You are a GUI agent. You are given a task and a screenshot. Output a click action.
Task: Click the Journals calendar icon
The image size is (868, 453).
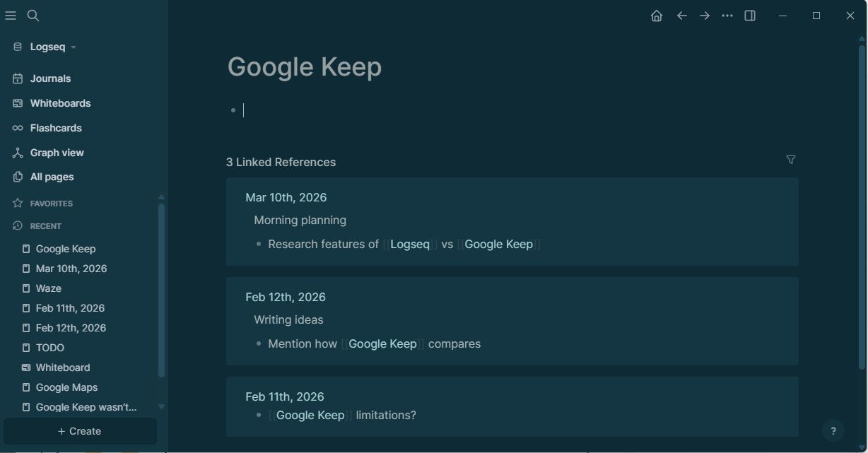(18, 78)
